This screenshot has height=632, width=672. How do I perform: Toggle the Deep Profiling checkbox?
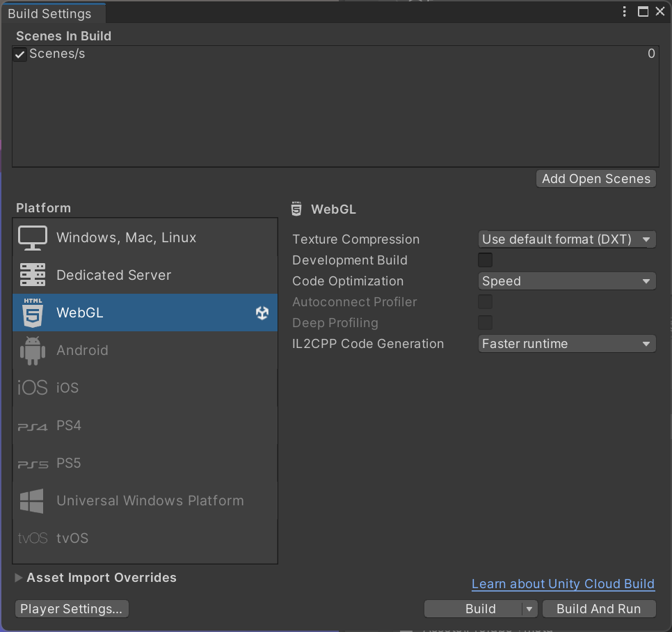pyautogui.click(x=485, y=323)
